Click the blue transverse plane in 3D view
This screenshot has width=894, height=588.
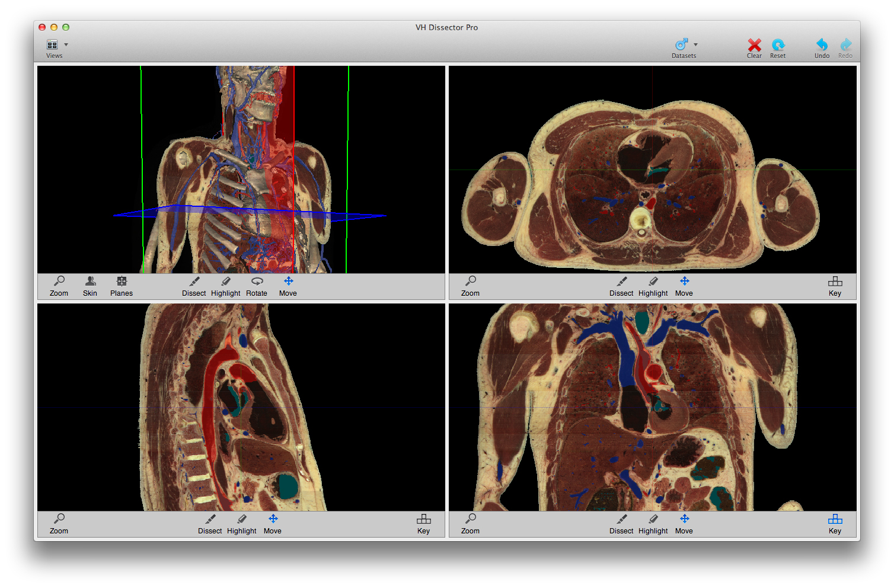pos(249,213)
